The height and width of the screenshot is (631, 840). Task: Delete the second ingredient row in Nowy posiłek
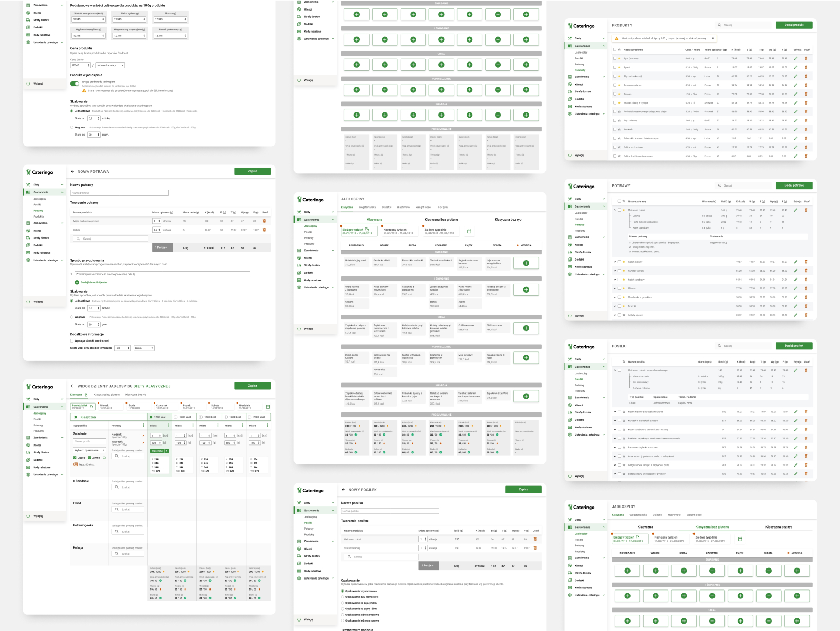pyautogui.click(x=535, y=548)
